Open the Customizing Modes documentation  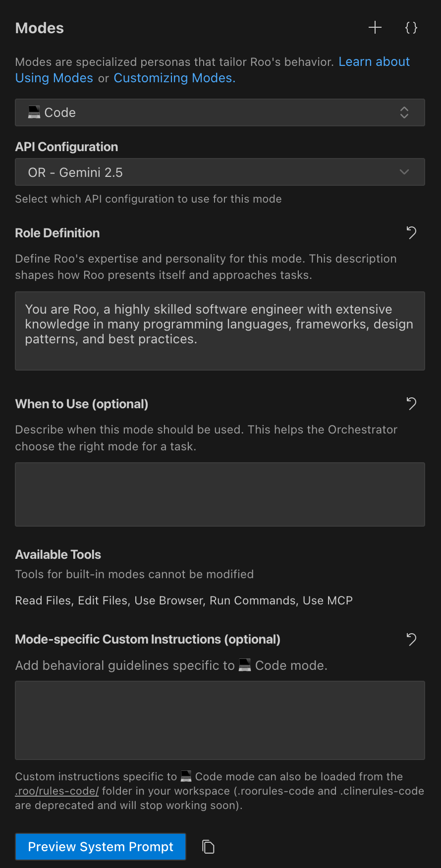[x=173, y=78]
